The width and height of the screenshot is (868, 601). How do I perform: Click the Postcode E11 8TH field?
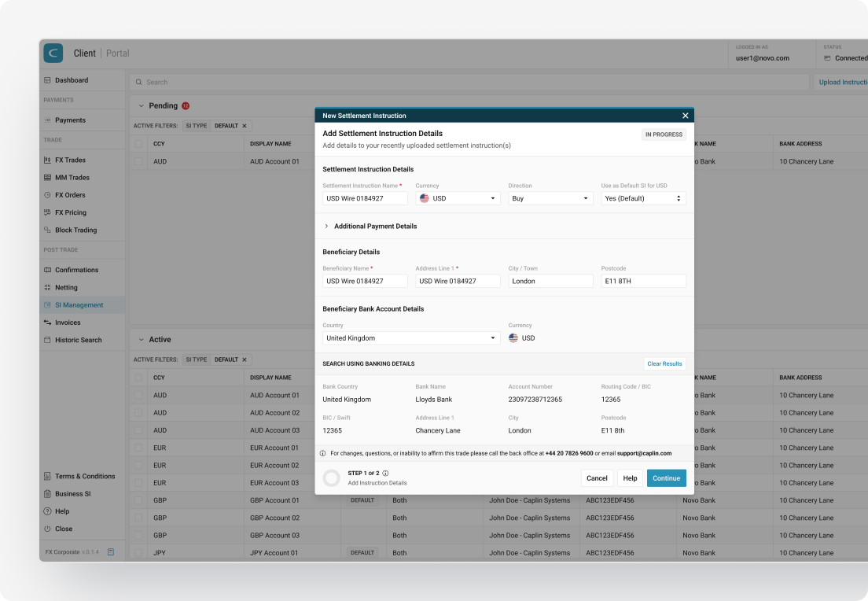[644, 281]
